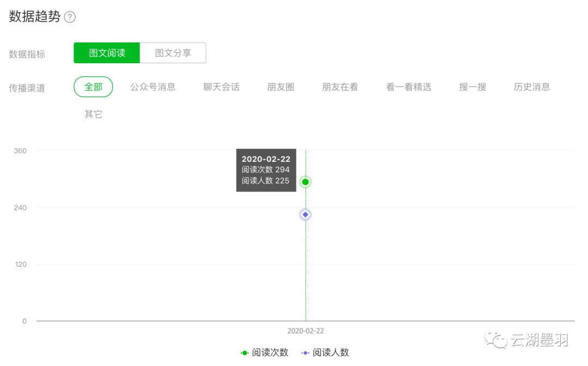Select the 全部 channel filter
Viewport: 588px width, 366px height.
(93, 87)
